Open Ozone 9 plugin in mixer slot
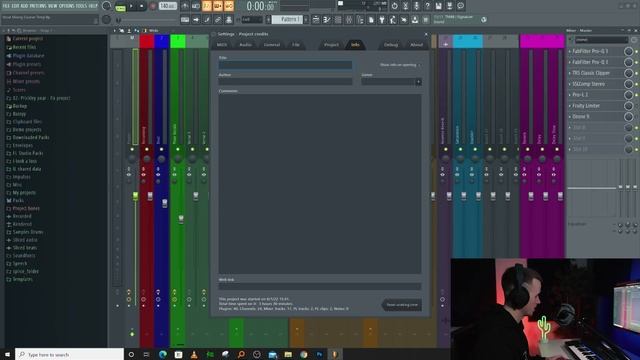 tap(580, 117)
